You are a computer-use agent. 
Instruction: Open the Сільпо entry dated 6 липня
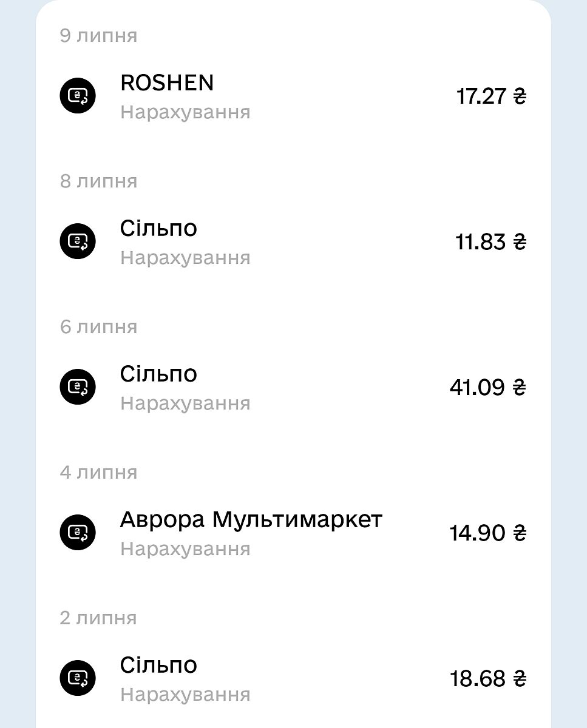[x=158, y=374]
